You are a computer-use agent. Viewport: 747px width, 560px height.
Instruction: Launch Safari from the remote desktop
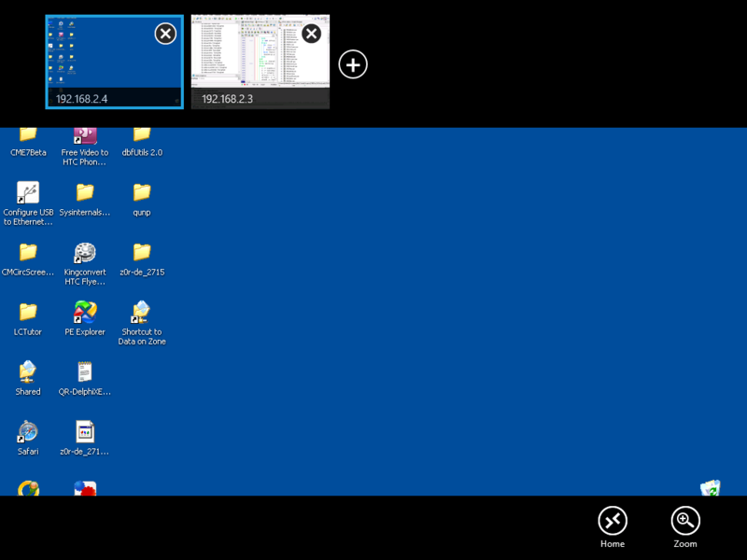(27, 434)
